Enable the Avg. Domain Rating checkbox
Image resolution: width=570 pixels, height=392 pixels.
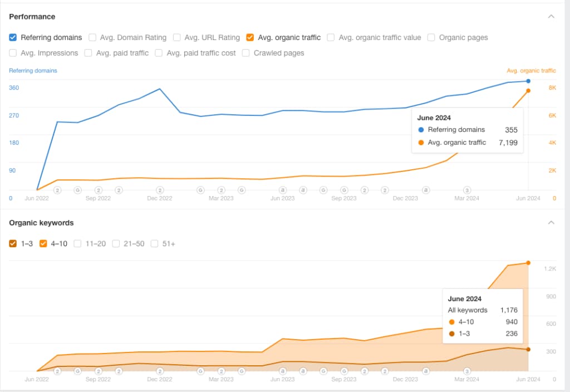pos(92,37)
